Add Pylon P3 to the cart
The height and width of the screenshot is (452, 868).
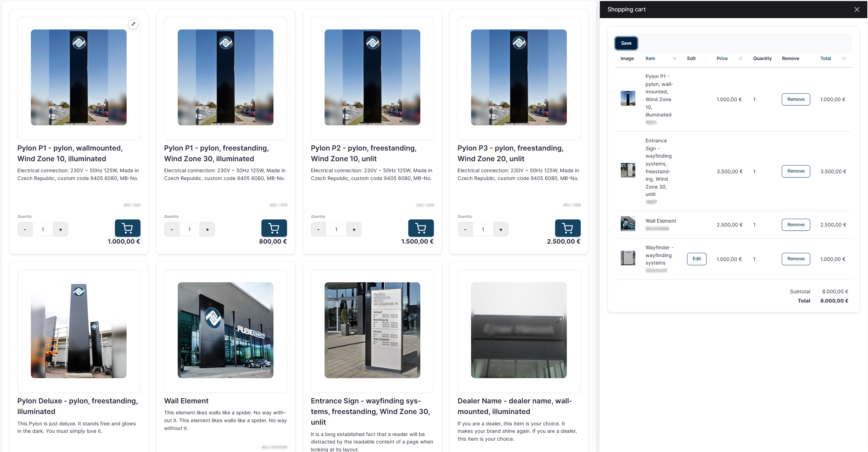[x=568, y=228]
